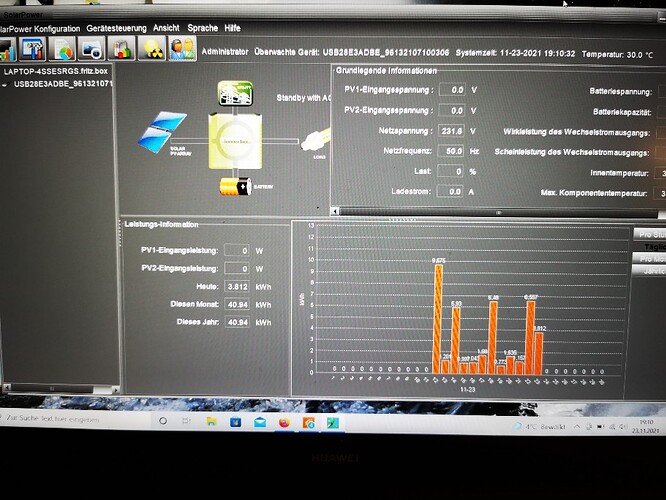
Task: Open the bar chart toolbar icon cut off at the window edge
Action: (7, 49)
